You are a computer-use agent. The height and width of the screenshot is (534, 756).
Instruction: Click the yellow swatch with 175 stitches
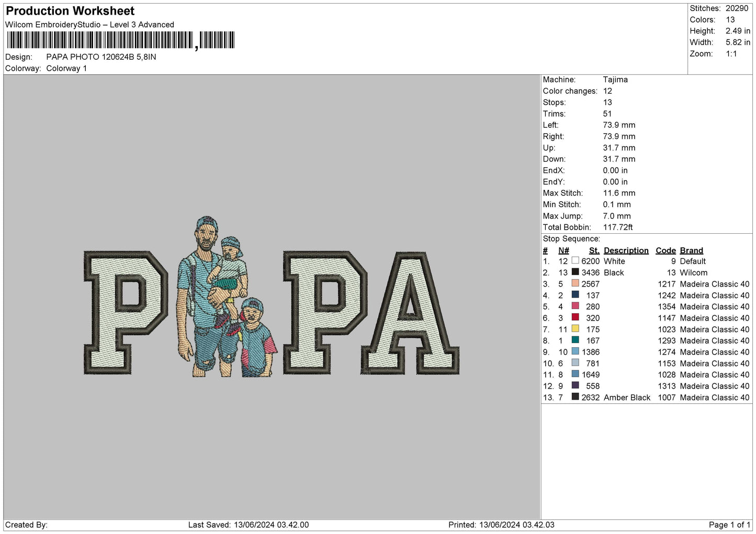(x=575, y=329)
